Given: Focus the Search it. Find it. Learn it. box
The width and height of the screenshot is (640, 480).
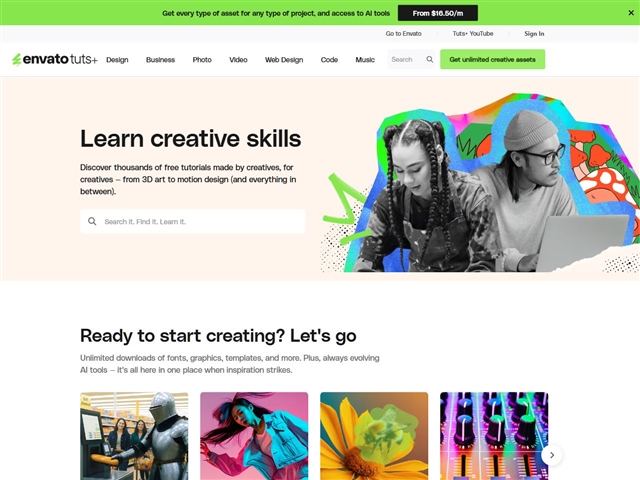Looking at the screenshot, I should point(193,221).
